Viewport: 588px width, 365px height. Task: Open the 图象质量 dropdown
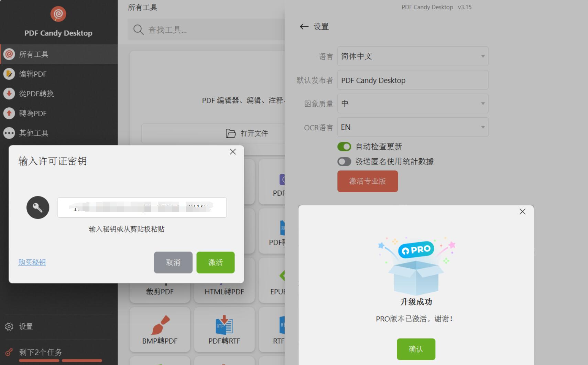point(413,104)
